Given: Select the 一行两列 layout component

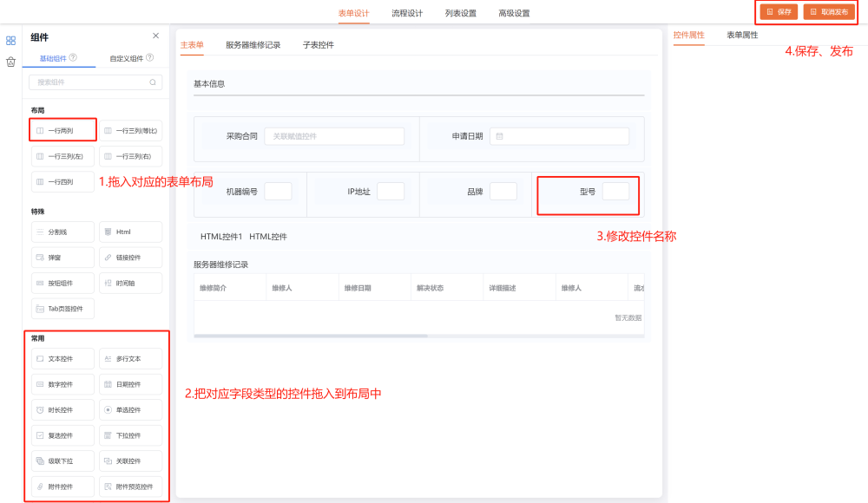Looking at the screenshot, I should click(62, 131).
